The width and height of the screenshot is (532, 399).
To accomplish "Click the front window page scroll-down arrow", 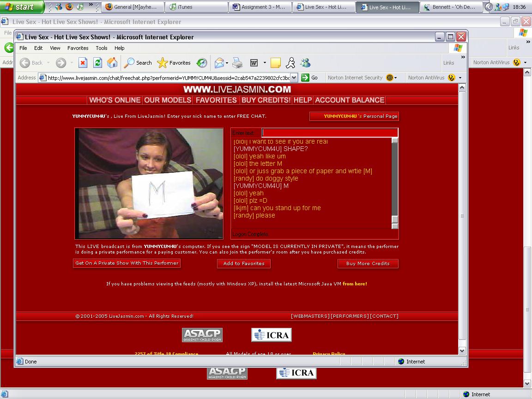I will (462, 351).
